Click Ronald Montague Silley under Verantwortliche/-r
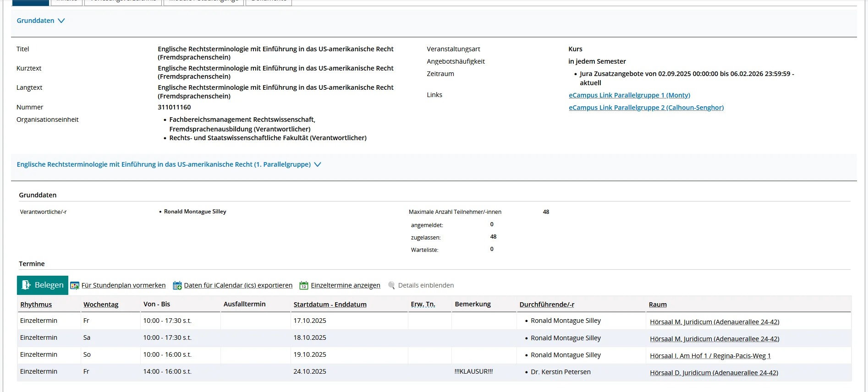The width and height of the screenshot is (868, 392). click(x=195, y=212)
